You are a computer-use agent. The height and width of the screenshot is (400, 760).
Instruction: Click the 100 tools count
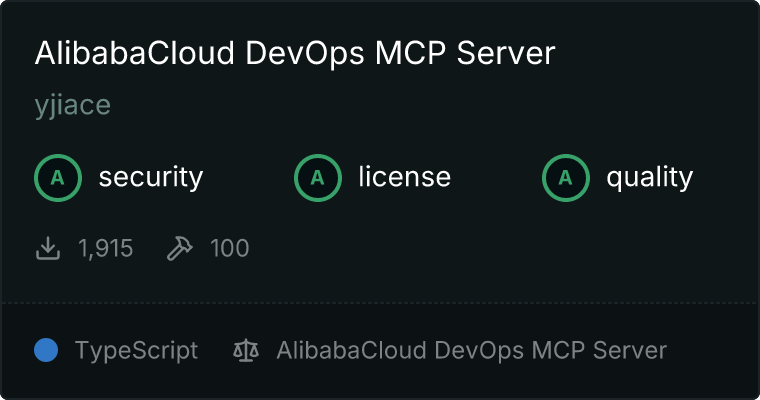tap(229, 248)
